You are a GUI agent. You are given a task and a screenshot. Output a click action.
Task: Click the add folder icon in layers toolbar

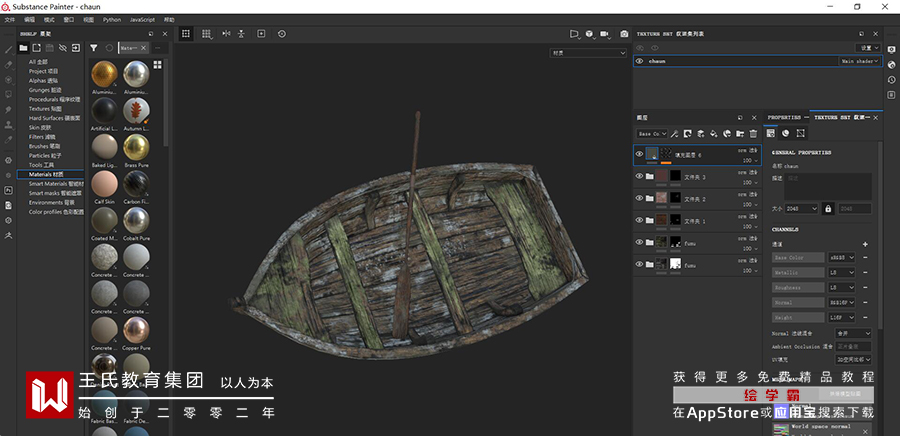point(740,133)
